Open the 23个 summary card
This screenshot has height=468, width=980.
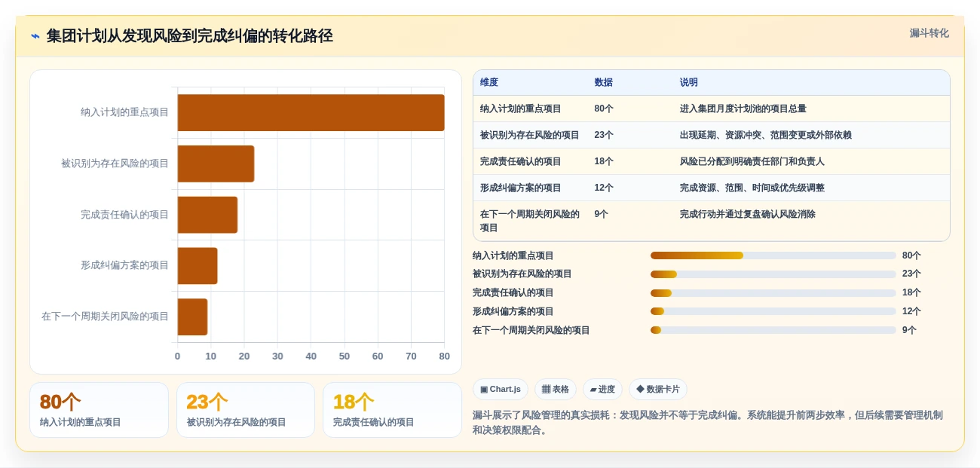(246, 410)
